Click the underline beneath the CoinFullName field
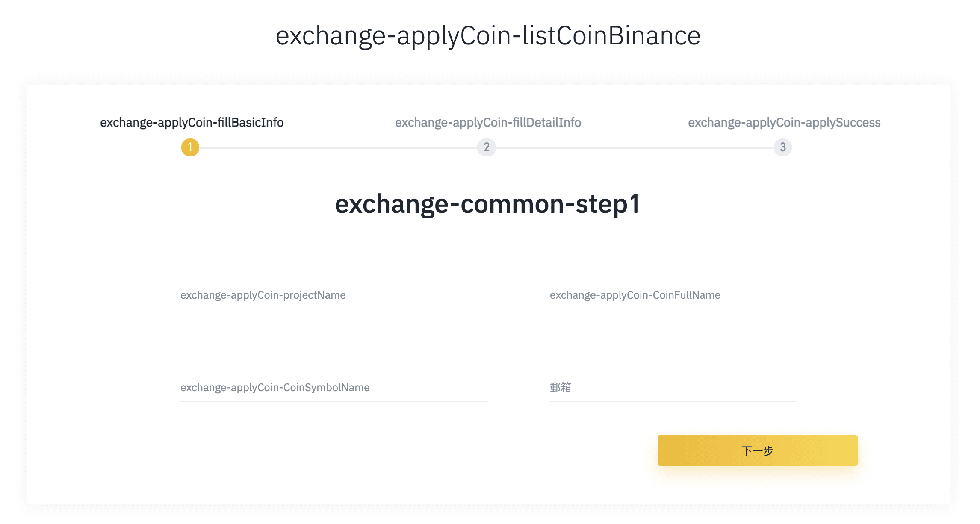The height and width of the screenshot is (524, 980). [673, 309]
